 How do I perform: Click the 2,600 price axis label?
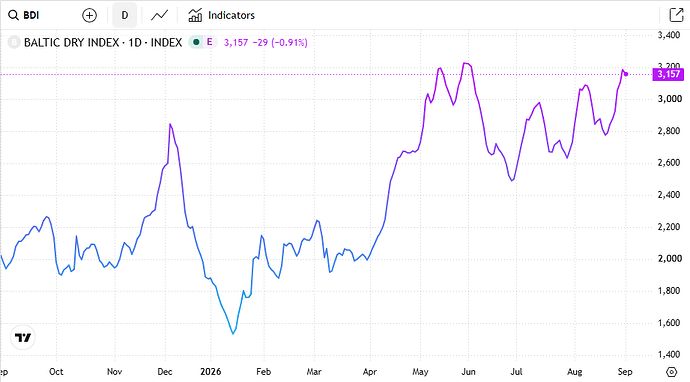tap(669, 162)
